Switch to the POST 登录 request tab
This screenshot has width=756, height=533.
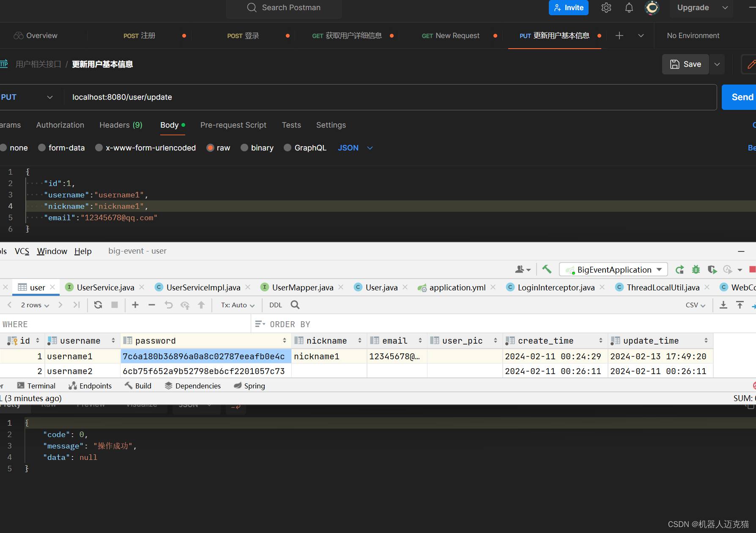[243, 36]
